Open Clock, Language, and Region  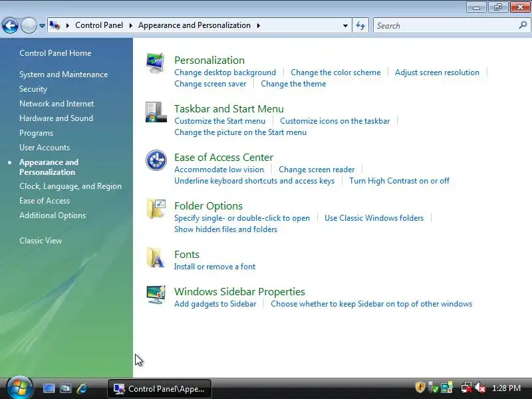coord(70,186)
